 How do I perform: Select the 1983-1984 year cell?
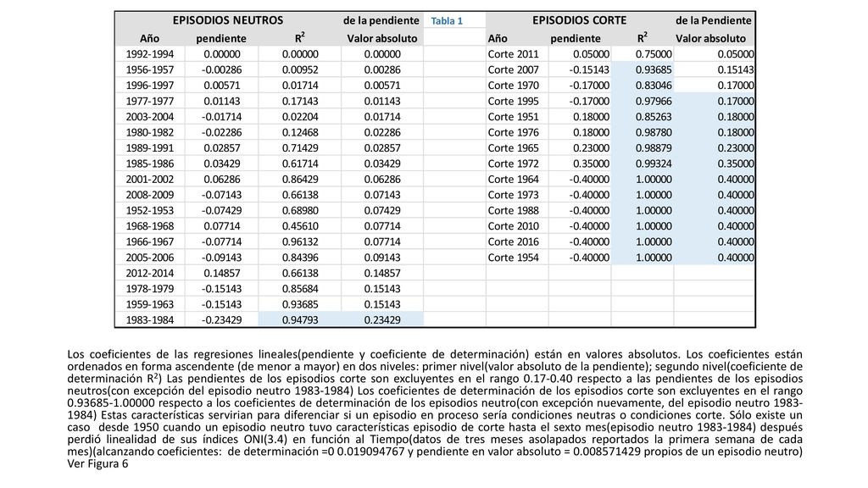click(x=149, y=319)
